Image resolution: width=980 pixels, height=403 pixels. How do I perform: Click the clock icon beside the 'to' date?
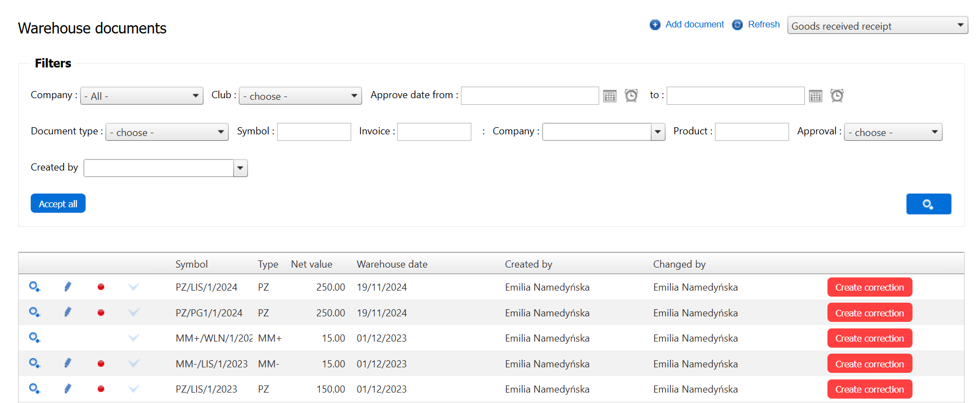pyautogui.click(x=837, y=96)
